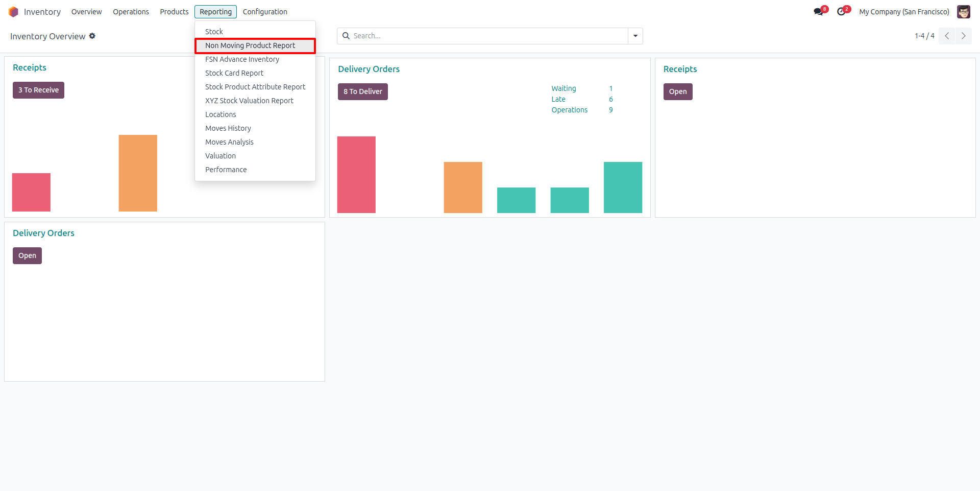This screenshot has width=980, height=491.
Task: Open the Overview menu
Action: pos(86,12)
